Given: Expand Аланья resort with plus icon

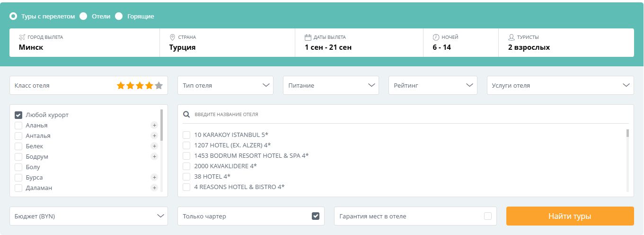Looking at the screenshot, I should tap(154, 126).
